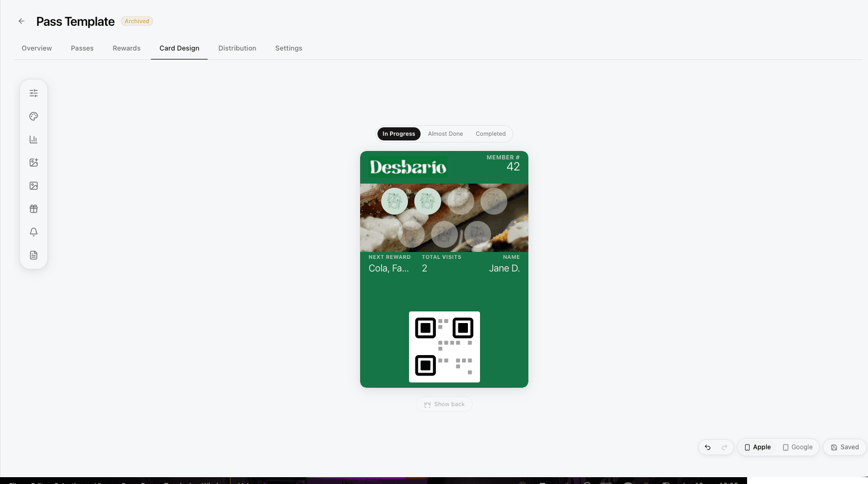Switch preview to Google wallet view
This screenshot has height=484, width=868.
[x=797, y=447]
